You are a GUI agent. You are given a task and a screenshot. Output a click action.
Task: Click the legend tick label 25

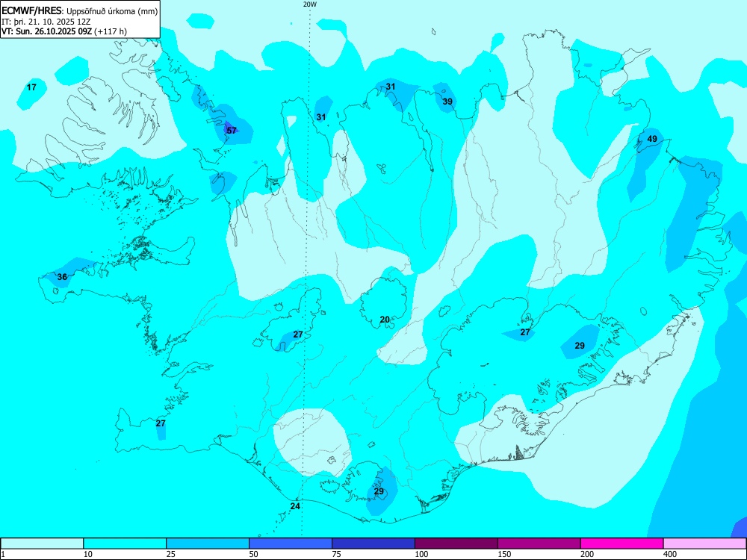[171, 554]
